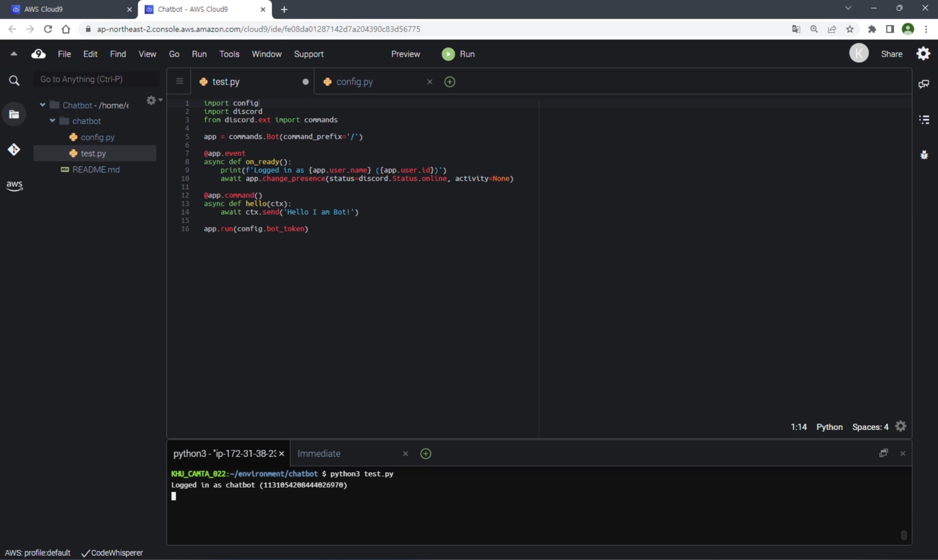Viewport: 938px width, 560px height.
Task: Collapse the menu bar with the up arrow
Action: tap(14, 54)
